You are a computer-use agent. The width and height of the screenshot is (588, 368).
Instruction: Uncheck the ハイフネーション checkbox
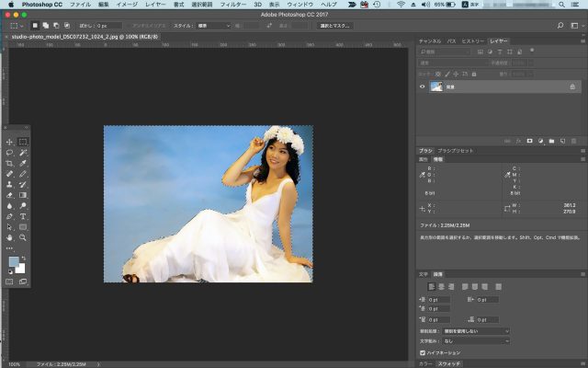click(x=422, y=352)
